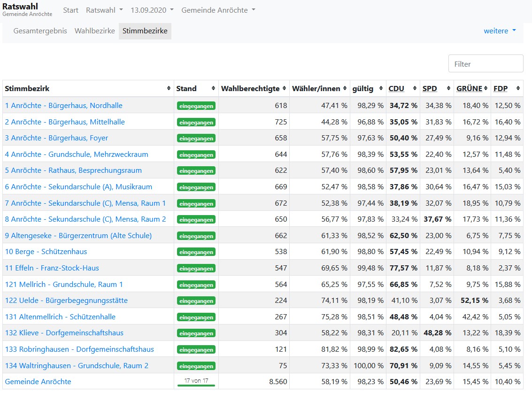Sort table by Stimmbezirk column arrows
This screenshot has width=532, height=394.
169,88
